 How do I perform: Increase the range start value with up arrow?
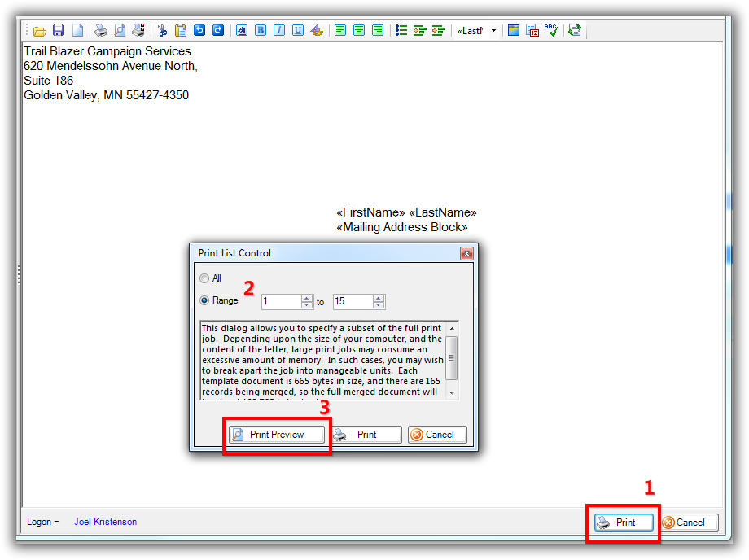point(307,298)
